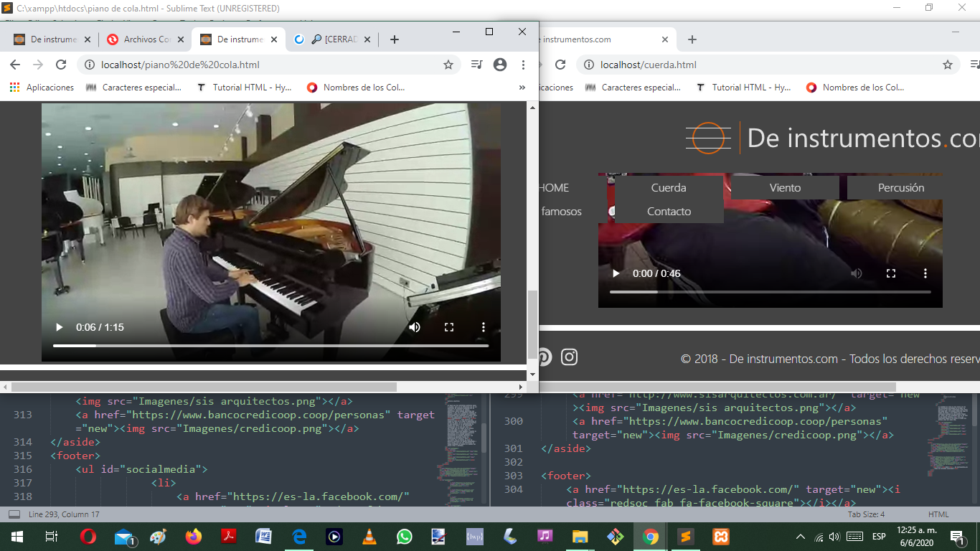Open XAMPP control panel from taskbar
This screenshot has height=551, width=980.
[x=720, y=537]
